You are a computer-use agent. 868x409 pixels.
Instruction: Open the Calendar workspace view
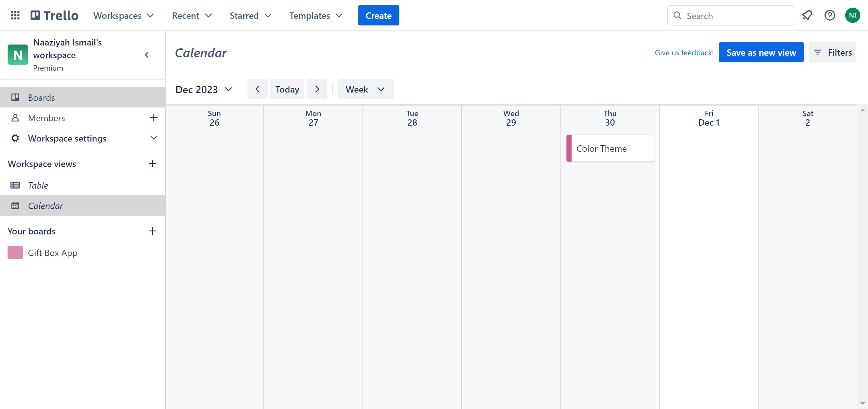click(83, 205)
